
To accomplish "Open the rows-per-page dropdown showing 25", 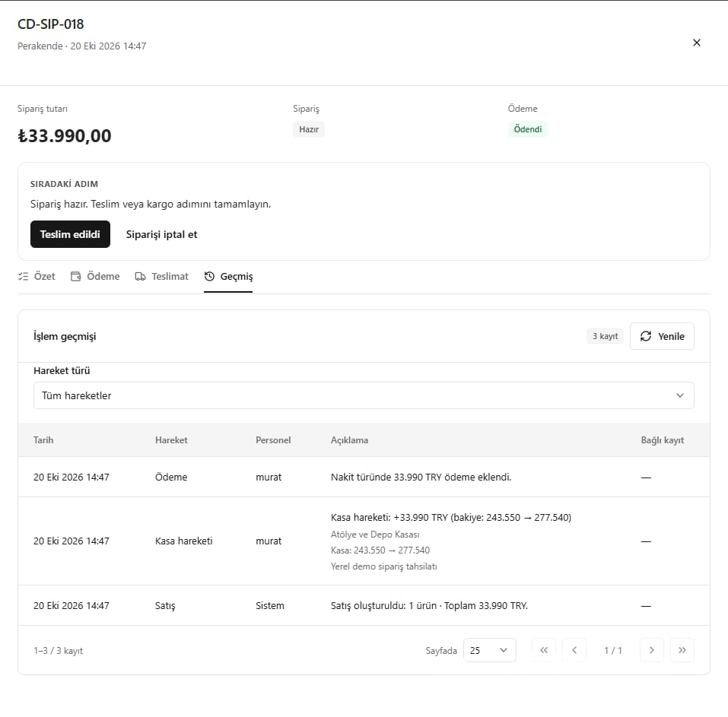I will pos(489,650).
